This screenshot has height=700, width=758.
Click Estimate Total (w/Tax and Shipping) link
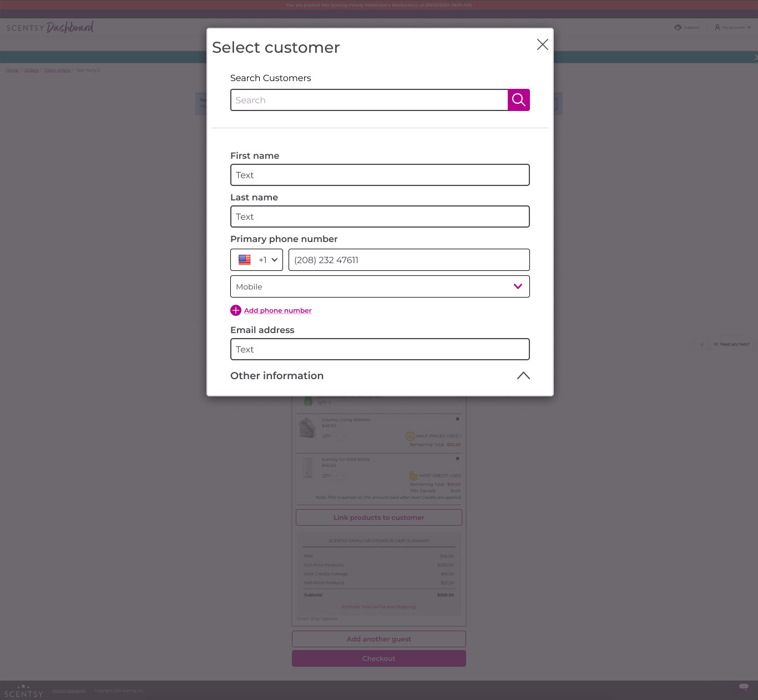click(x=379, y=607)
